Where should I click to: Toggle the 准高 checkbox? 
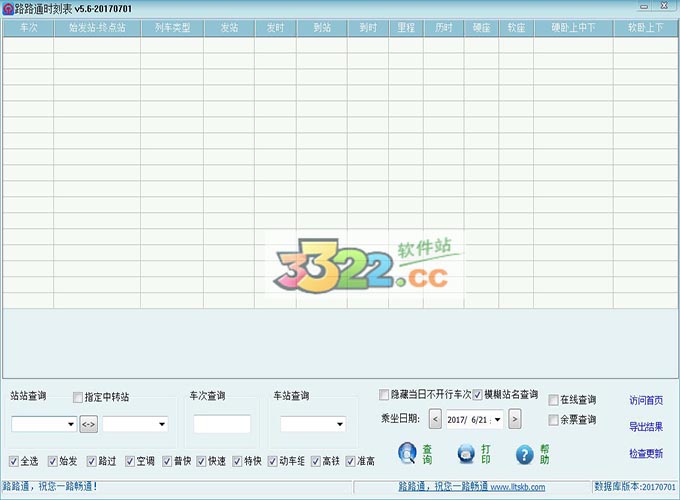point(350,461)
